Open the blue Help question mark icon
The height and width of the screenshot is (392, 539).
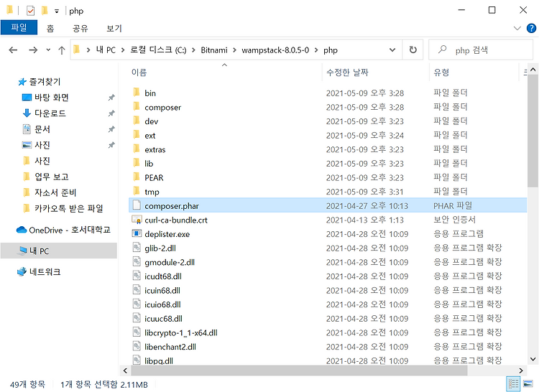[531, 28]
